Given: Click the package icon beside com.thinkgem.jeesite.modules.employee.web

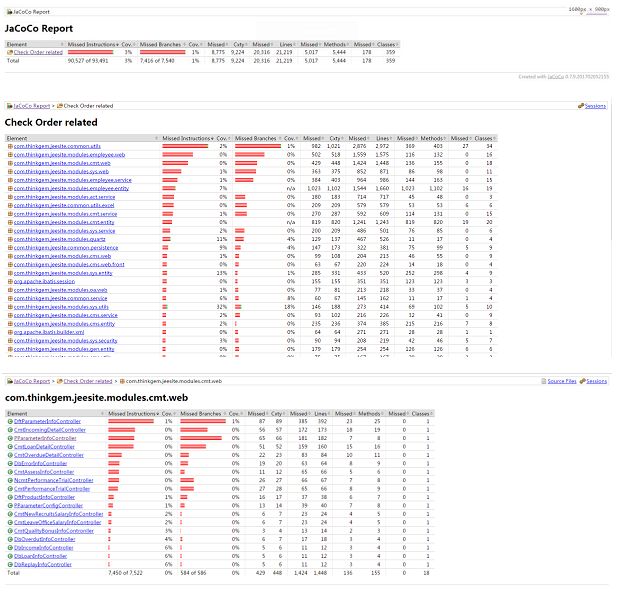Looking at the screenshot, I should pos(10,155).
